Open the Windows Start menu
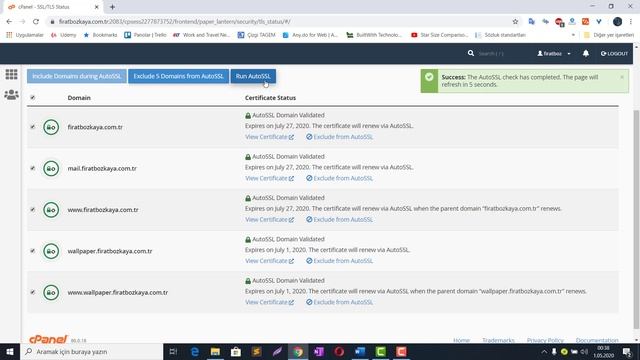 tap(10, 351)
